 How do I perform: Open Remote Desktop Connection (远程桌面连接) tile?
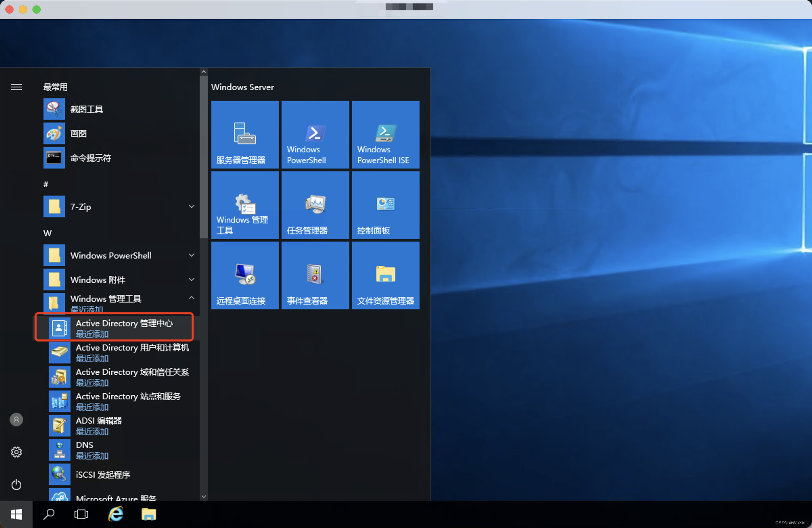(x=245, y=276)
